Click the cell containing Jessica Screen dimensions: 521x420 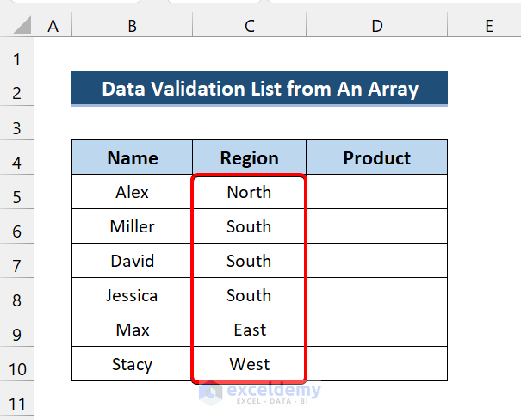(132, 295)
